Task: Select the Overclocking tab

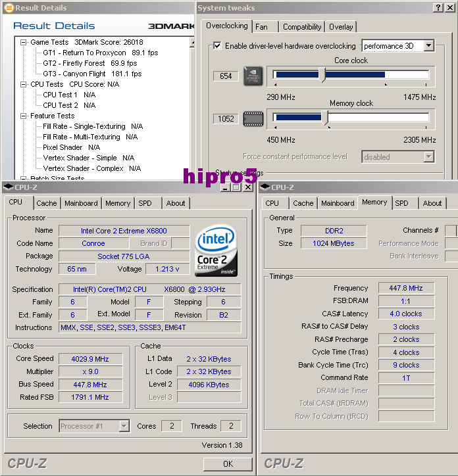Action: [227, 26]
